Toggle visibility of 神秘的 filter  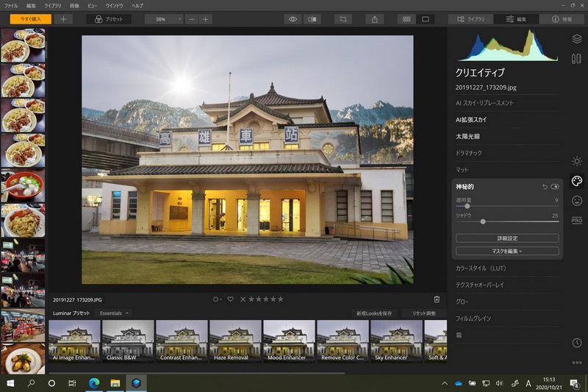[555, 186]
